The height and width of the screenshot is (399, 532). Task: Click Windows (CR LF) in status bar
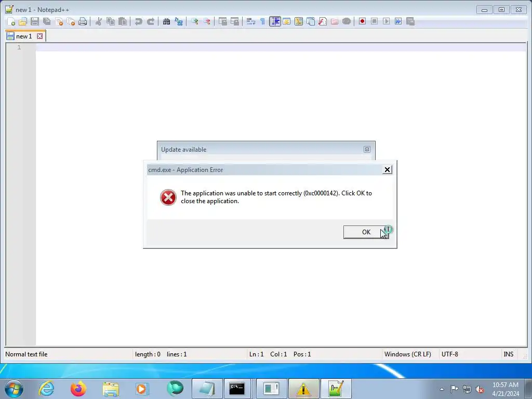coord(410,354)
